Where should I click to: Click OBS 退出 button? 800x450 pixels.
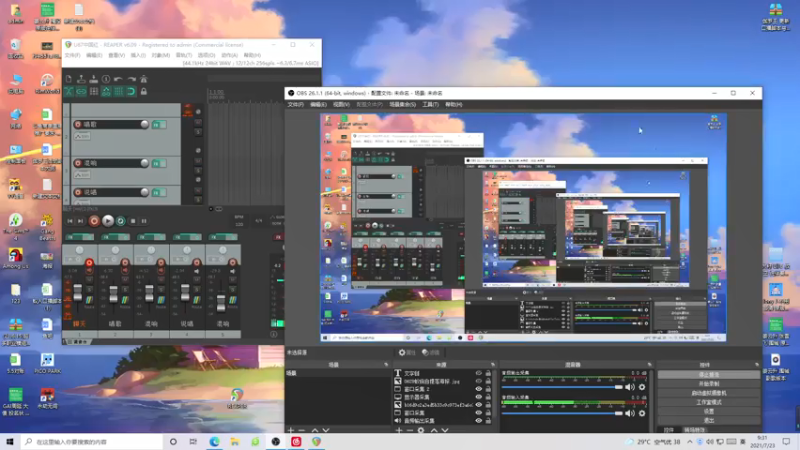[708, 420]
